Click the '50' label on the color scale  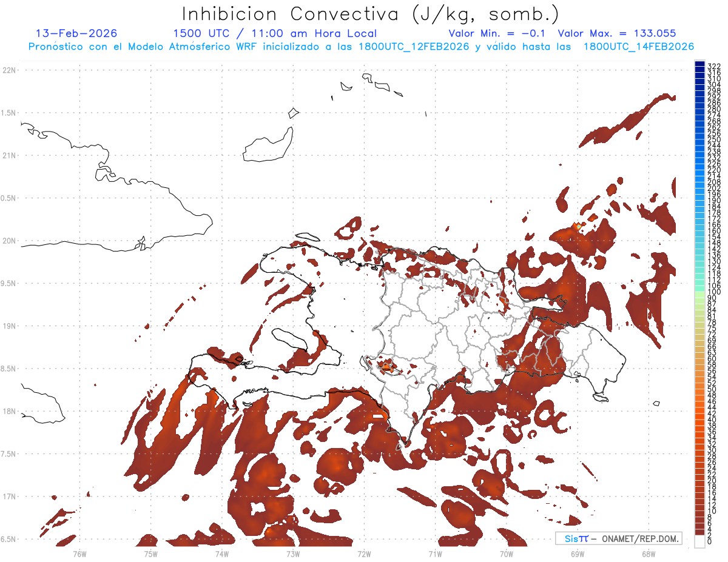coord(712,389)
